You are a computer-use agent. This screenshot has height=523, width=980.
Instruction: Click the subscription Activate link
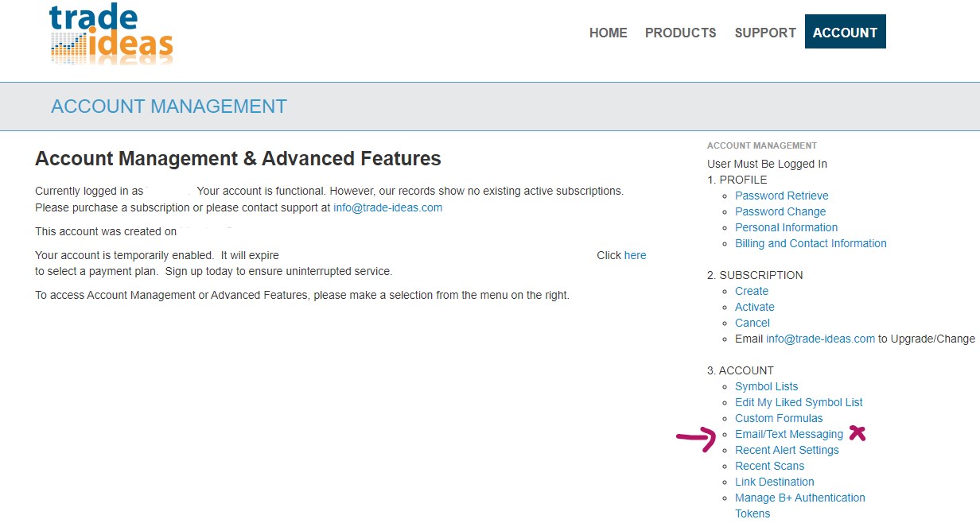click(755, 307)
